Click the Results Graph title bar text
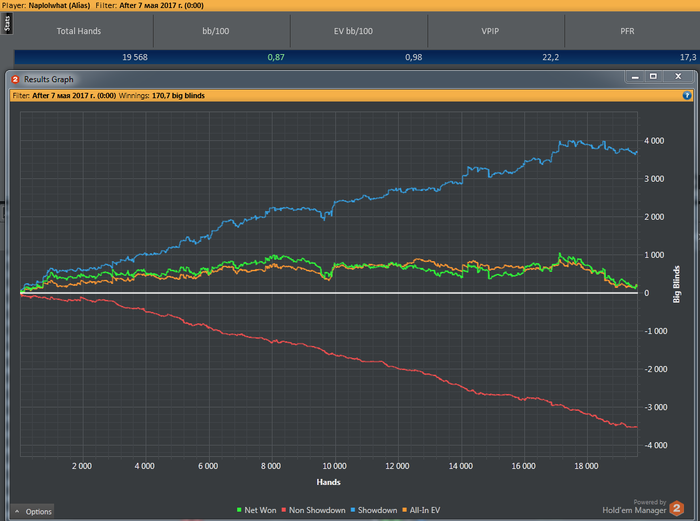Screen dimensions: 700x521 tap(49, 79)
